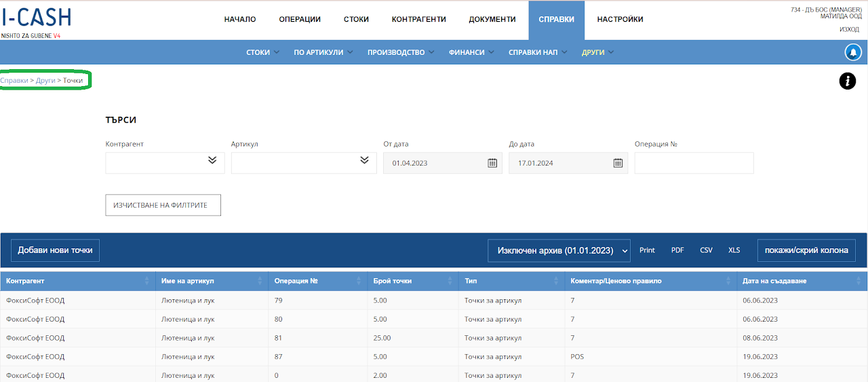Expand the Други submenu
This screenshot has width=868, height=382.
coord(597,52)
